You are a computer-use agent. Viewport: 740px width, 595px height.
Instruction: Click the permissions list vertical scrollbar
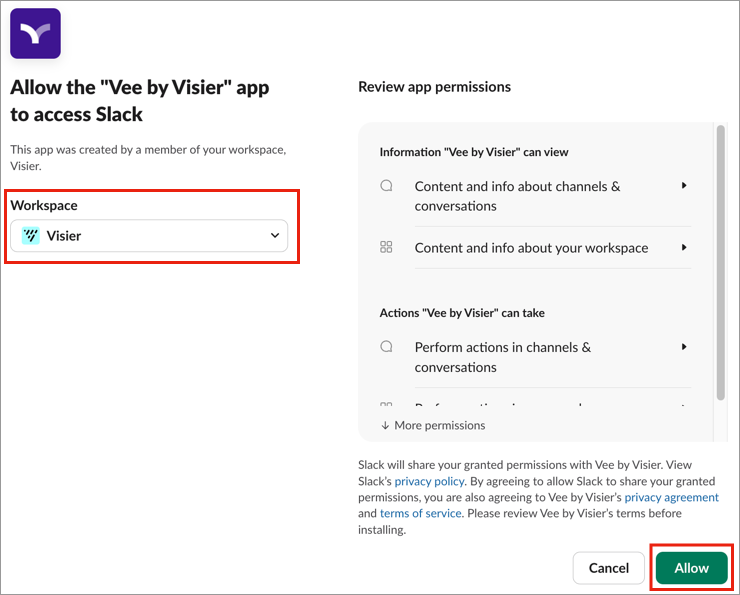click(720, 262)
